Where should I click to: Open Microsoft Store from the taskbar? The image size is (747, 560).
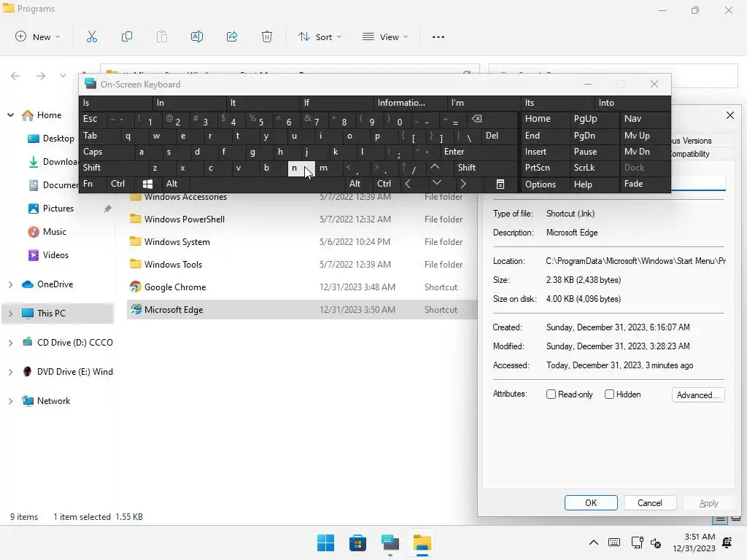[357, 542]
